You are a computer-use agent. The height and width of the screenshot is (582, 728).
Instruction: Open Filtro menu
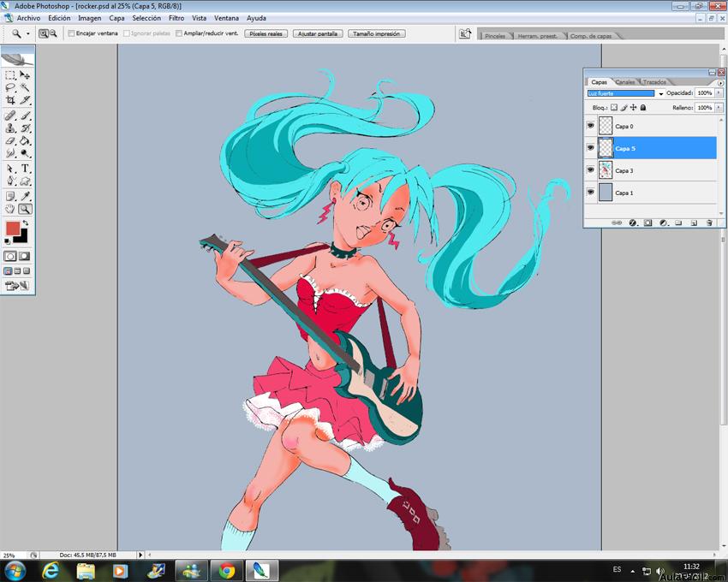tap(176, 18)
